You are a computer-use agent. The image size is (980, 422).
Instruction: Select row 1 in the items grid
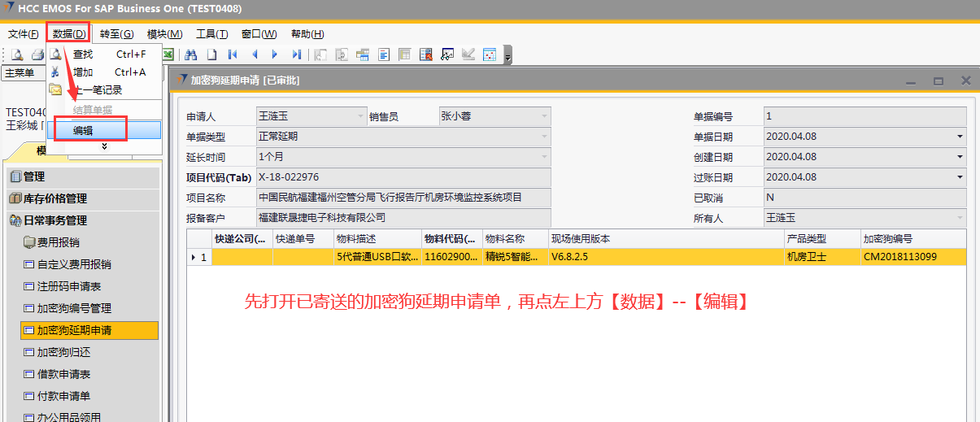click(x=198, y=257)
